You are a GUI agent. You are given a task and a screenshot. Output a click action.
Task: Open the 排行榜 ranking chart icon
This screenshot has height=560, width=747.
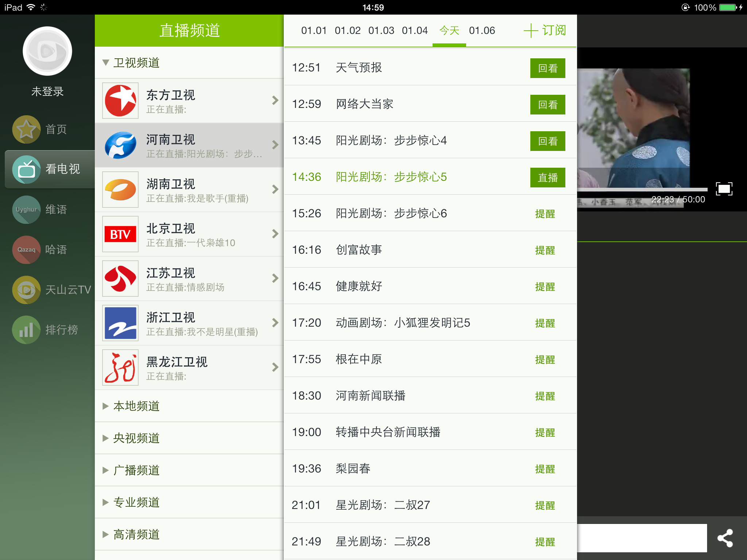point(26,330)
